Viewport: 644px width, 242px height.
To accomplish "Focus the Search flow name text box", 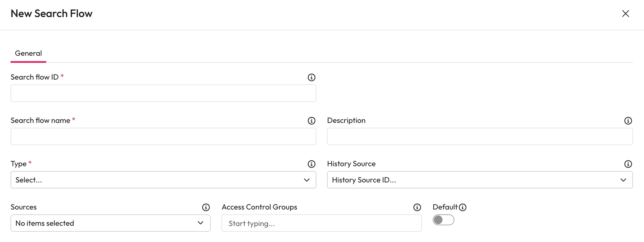I will (163, 137).
